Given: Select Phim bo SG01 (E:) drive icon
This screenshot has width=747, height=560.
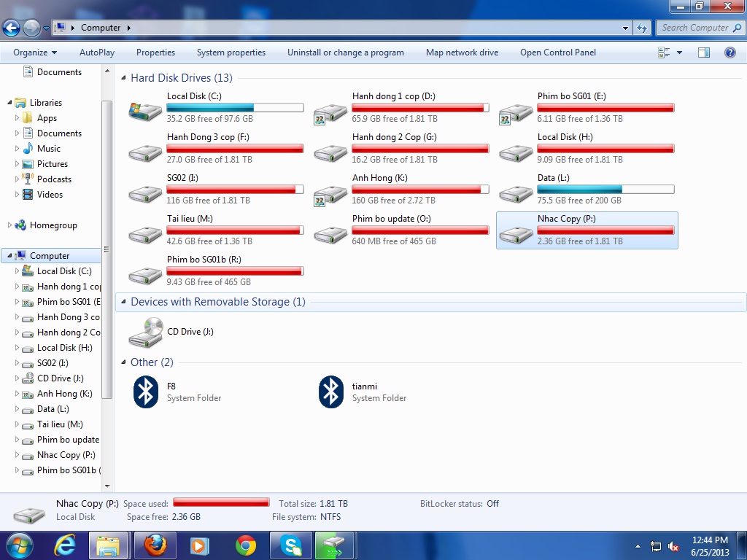Looking at the screenshot, I should [516, 114].
